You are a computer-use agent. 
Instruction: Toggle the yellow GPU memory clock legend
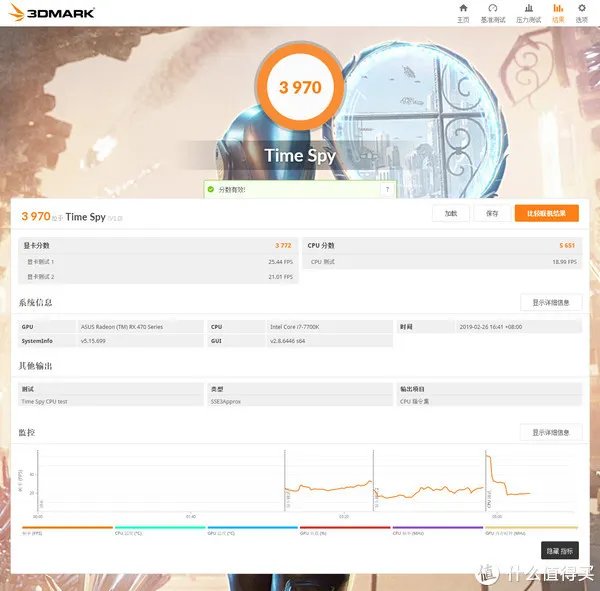(532, 530)
